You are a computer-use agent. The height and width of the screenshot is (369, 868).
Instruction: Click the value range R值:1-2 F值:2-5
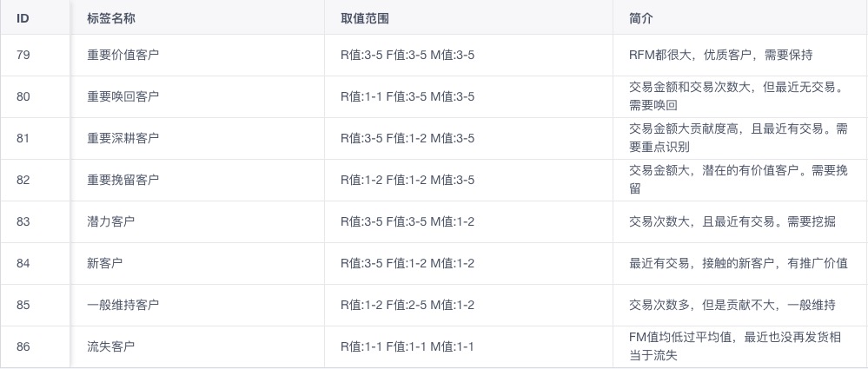[407, 305]
